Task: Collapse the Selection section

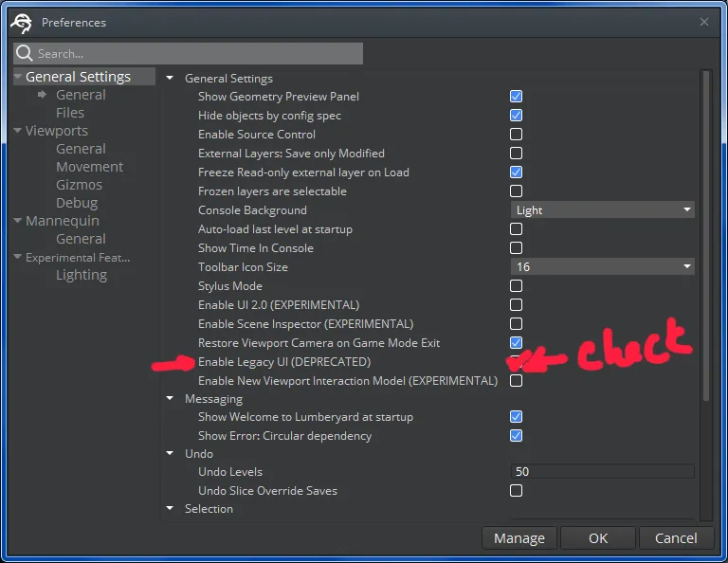Action: pos(170,509)
